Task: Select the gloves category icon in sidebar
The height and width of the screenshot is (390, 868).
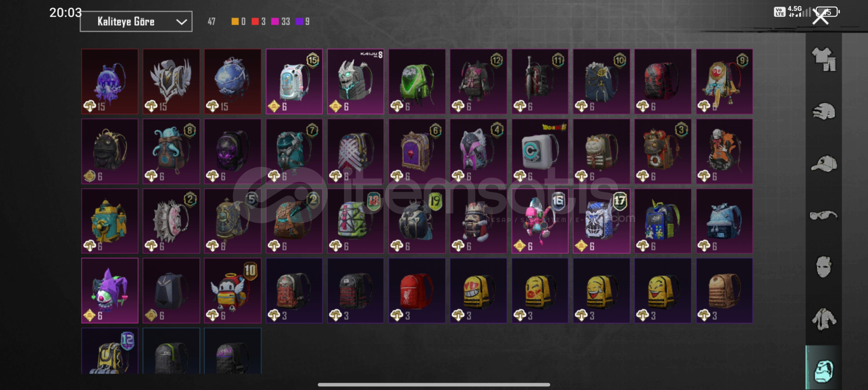Action: (824, 111)
